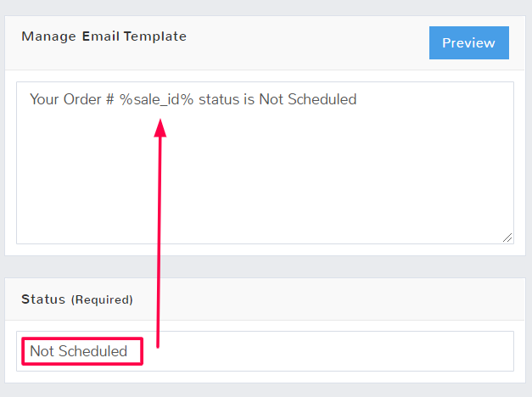This screenshot has height=397, width=532.
Task: Click the bold "Status" section label
Action: [43, 299]
